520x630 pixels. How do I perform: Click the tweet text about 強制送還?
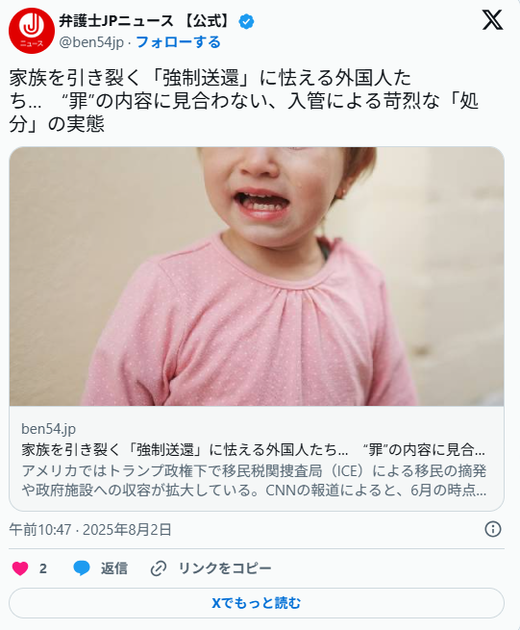point(244,101)
